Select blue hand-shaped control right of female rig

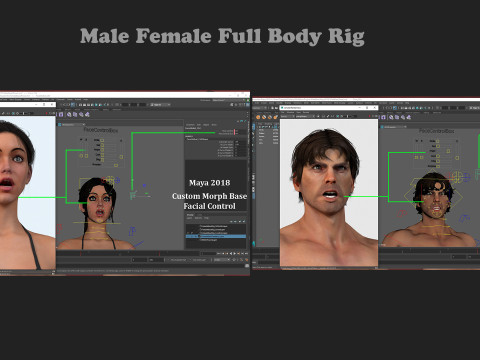132,231
